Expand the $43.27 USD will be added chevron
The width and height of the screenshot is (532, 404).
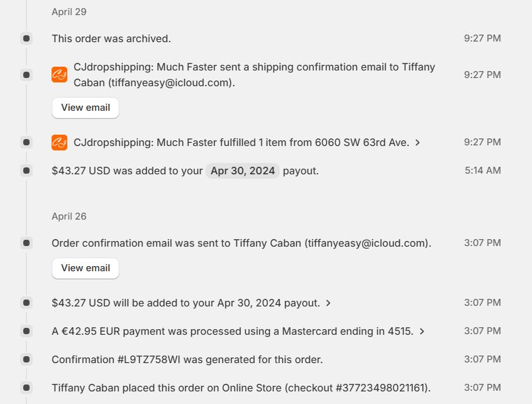(328, 303)
